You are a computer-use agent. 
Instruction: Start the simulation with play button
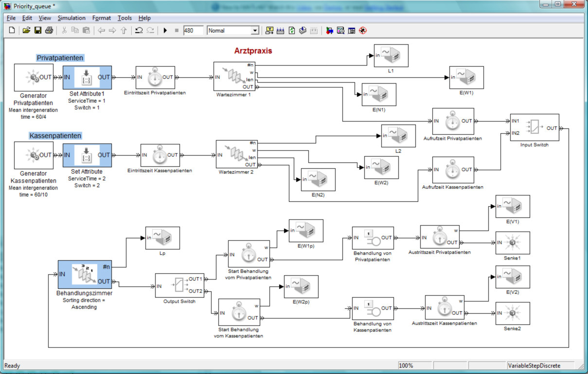point(165,31)
